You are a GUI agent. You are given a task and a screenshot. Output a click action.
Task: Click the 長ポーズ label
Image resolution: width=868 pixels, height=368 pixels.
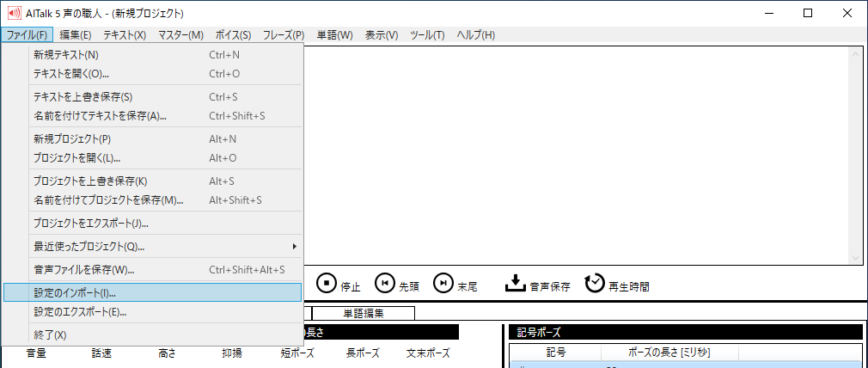tap(364, 353)
